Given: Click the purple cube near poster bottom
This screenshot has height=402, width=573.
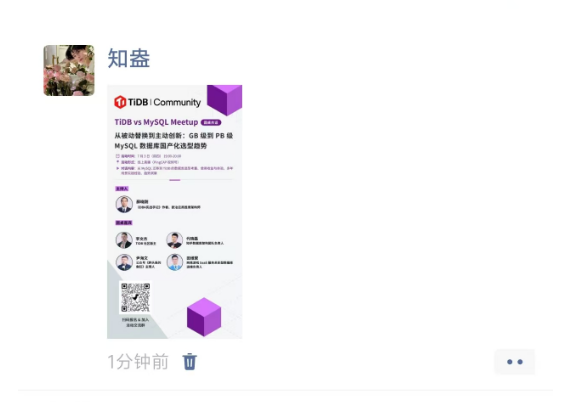Looking at the screenshot, I should tap(204, 317).
